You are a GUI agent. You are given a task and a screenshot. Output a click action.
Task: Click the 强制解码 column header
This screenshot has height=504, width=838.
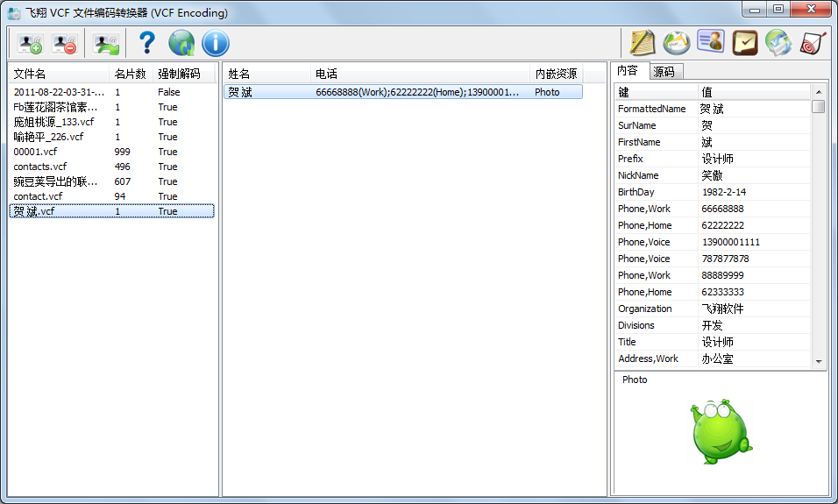tap(184, 74)
